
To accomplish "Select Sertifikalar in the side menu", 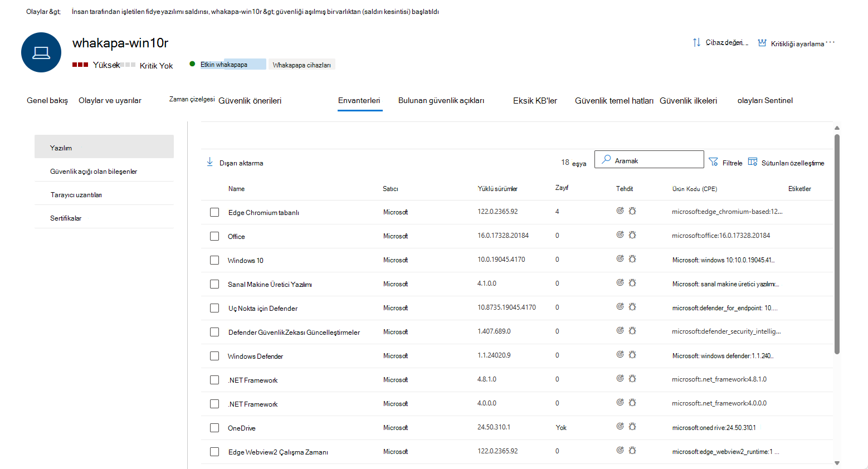I will click(104, 218).
